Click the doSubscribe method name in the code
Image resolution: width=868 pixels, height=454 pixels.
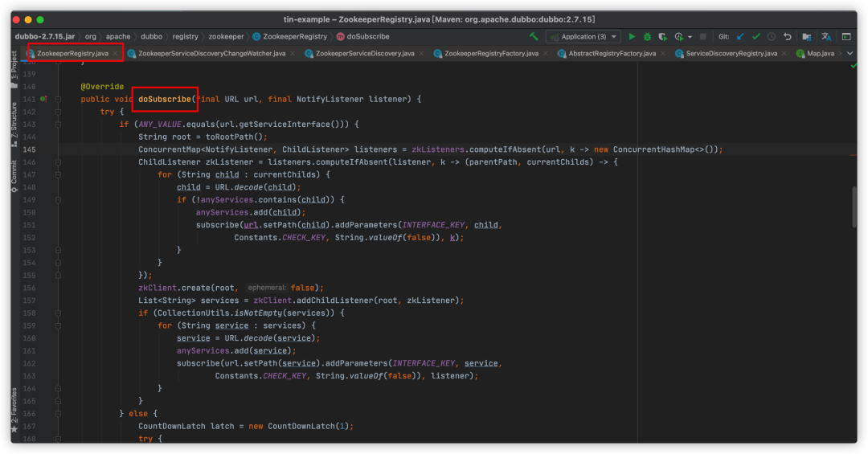coord(165,99)
